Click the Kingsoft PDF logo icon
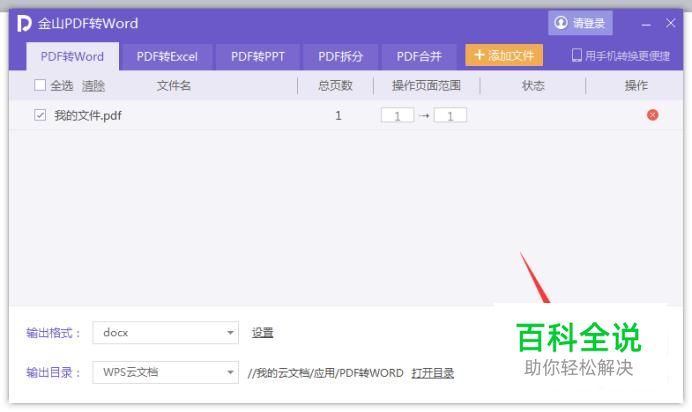692x412 pixels. pos(24,23)
